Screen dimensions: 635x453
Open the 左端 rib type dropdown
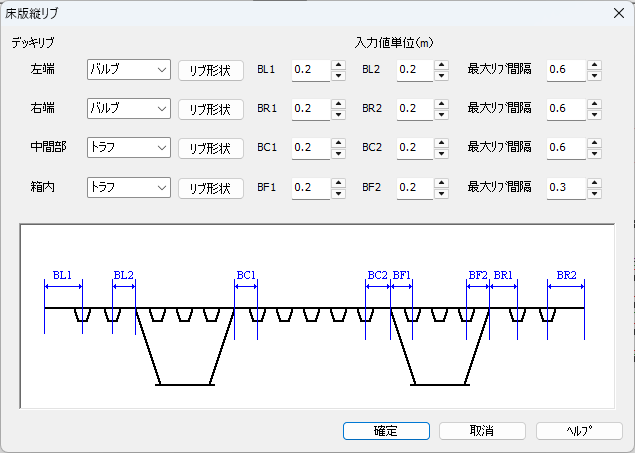click(129, 70)
